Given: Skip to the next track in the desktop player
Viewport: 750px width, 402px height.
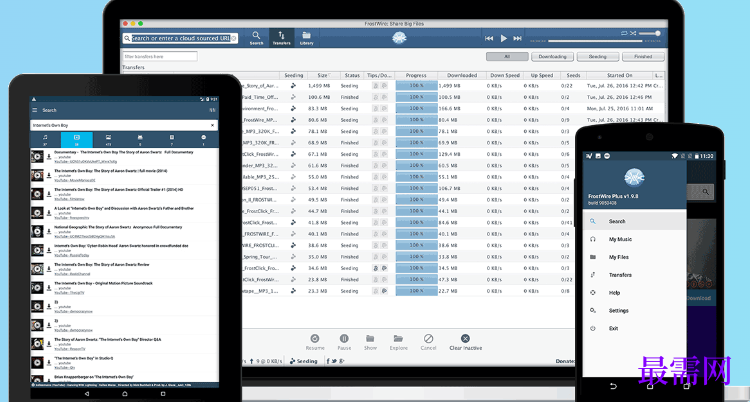Looking at the screenshot, I should click(518, 38).
